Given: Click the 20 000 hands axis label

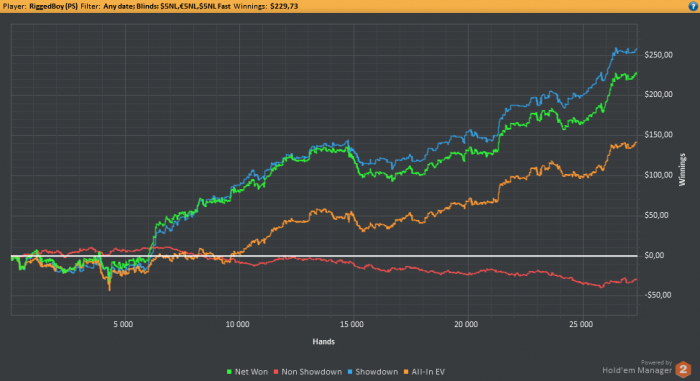Looking at the screenshot, I should [x=466, y=324].
